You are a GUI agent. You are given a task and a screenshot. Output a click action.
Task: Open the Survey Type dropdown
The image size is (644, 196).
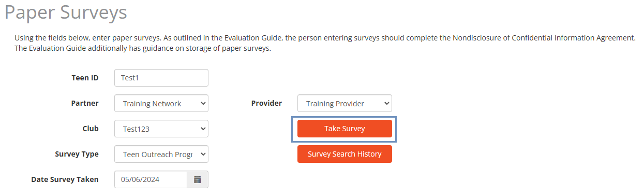[x=161, y=154]
